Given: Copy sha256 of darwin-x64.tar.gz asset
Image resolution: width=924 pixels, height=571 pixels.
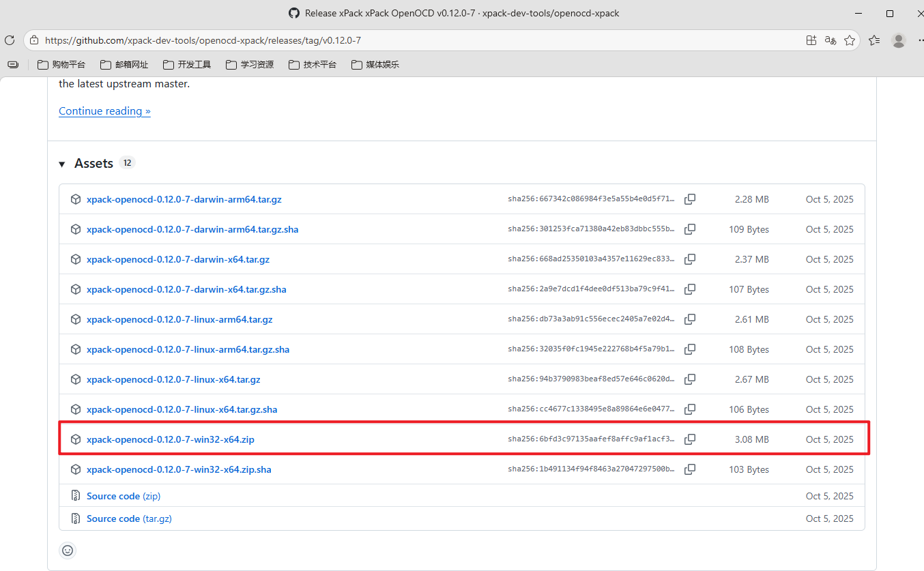Looking at the screenshot, I should coord(690,259).
